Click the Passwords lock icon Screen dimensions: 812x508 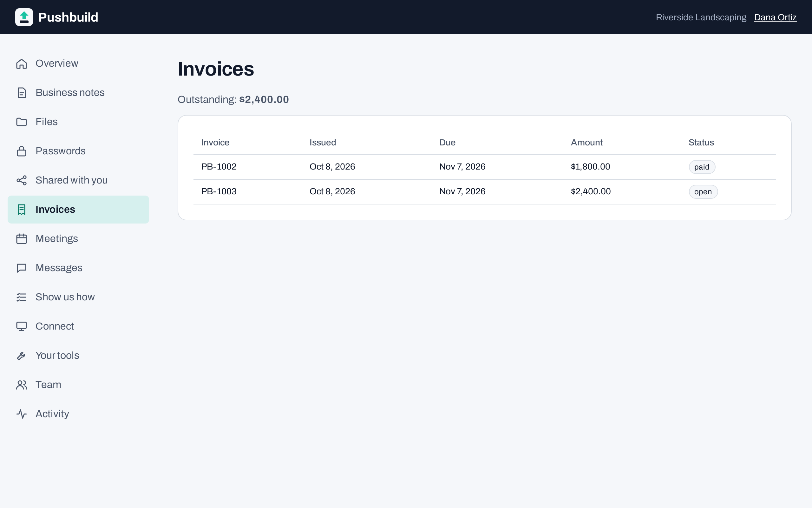[x=22, y=151]
